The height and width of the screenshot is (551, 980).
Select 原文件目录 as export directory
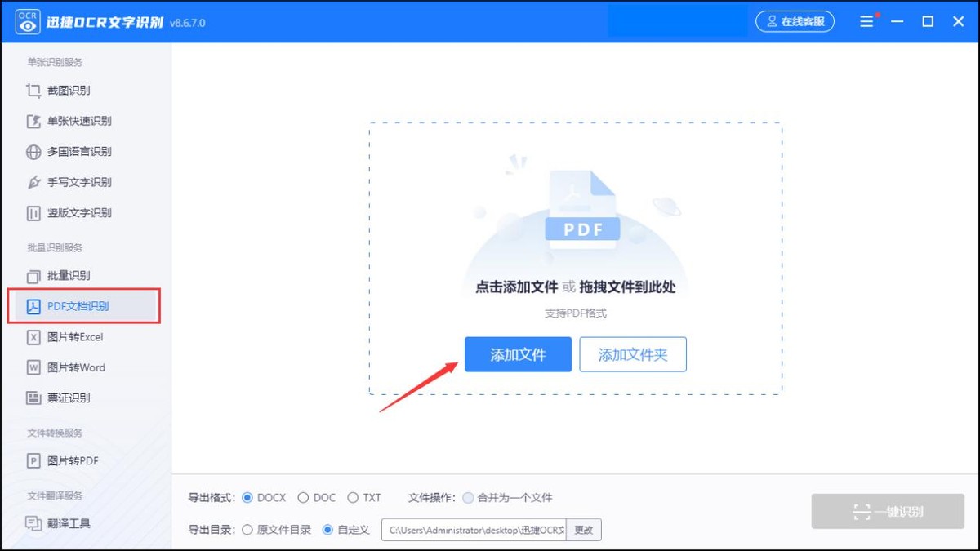click(x=247, y=529)
